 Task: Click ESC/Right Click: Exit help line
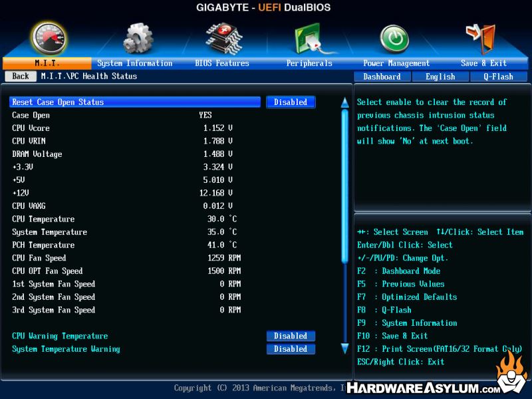point(401,362)
